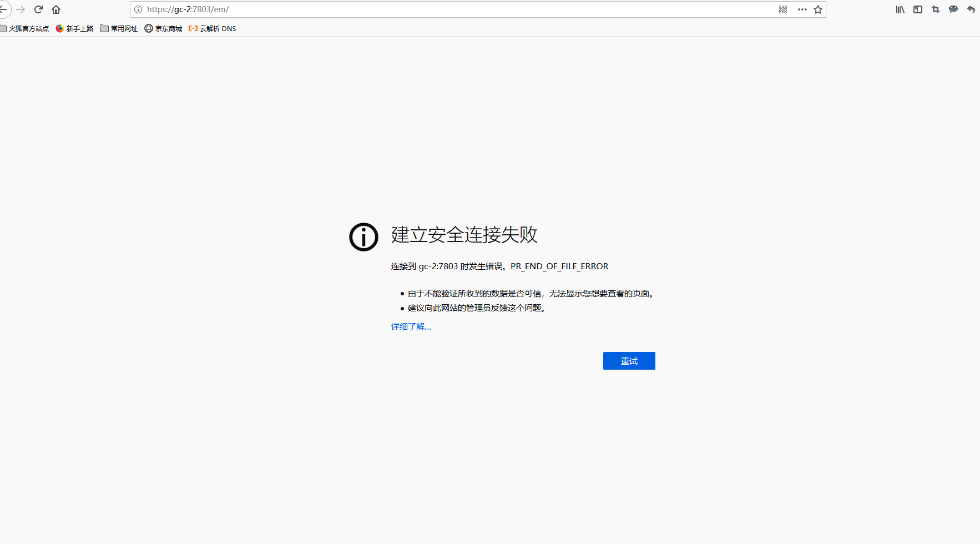Bookmark this page with the star
The height and width of the screenshot is (544, 980).
click(x=818, y=9)
